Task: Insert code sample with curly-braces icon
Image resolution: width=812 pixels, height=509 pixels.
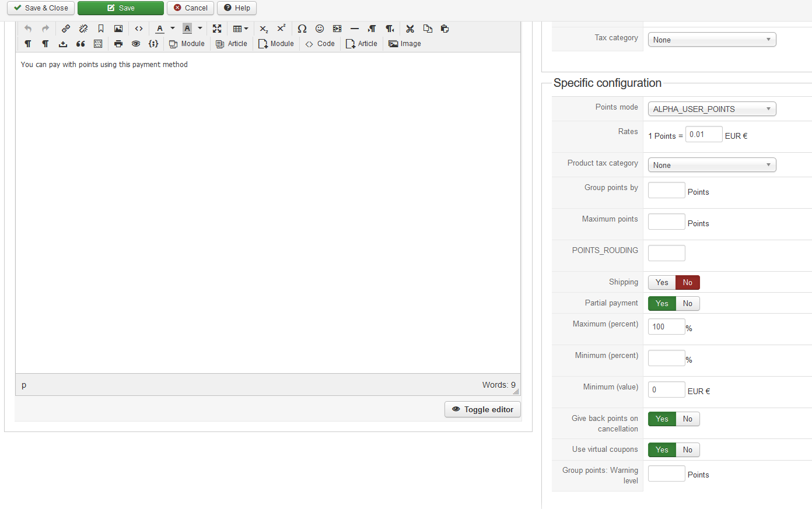Action: [153, 44]
